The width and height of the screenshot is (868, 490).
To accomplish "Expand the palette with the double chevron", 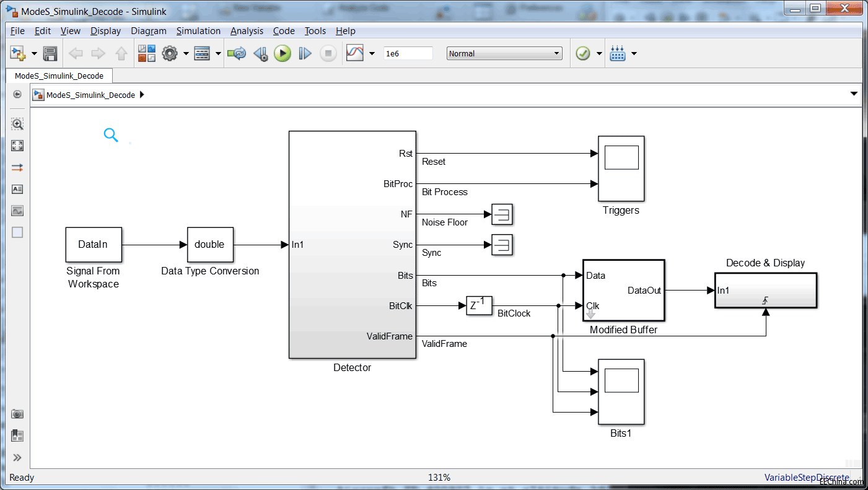I will coord(17,458).
